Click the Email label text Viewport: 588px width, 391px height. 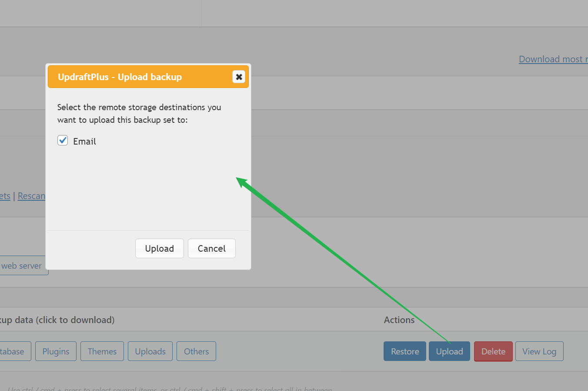tap(84, 141)
